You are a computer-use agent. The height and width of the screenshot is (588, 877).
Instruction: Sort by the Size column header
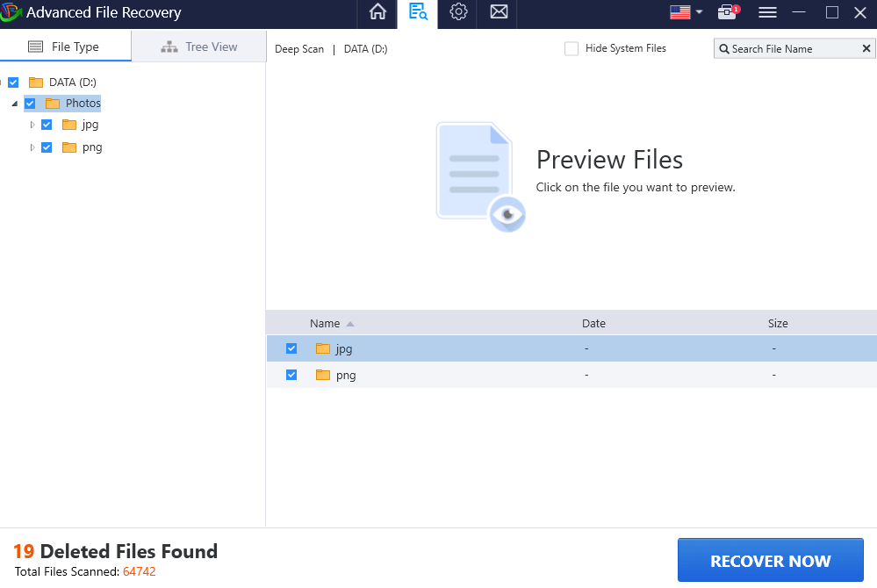pos(778,324)
